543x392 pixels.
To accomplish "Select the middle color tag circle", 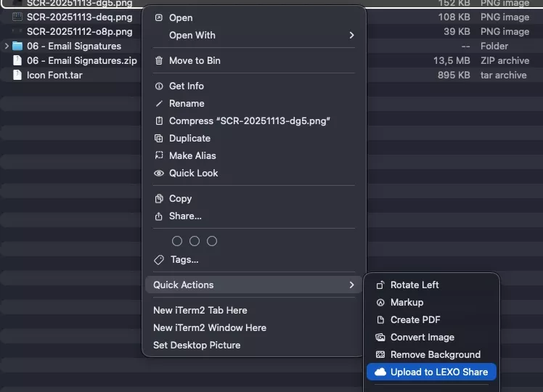I will (x=195, y=241).
